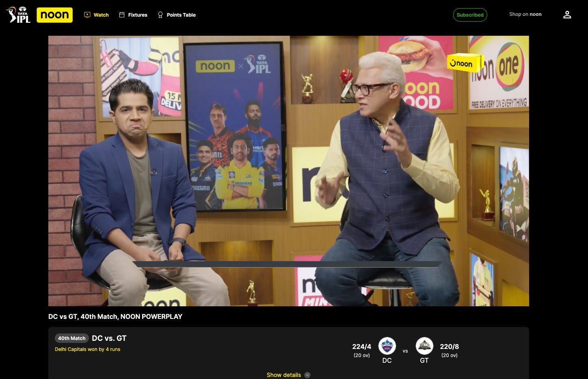Open the Fixtures page
588x379 pixels.
[x=133, y=15]
